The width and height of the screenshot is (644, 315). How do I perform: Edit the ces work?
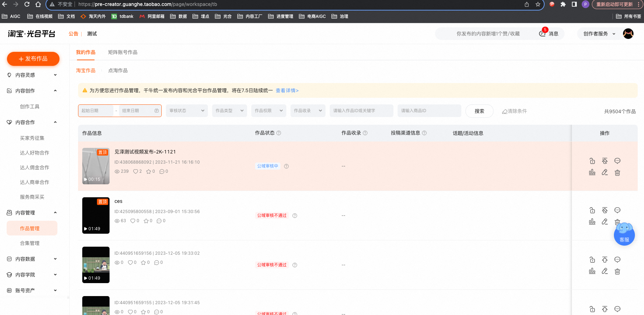click(x=605, y=222)
